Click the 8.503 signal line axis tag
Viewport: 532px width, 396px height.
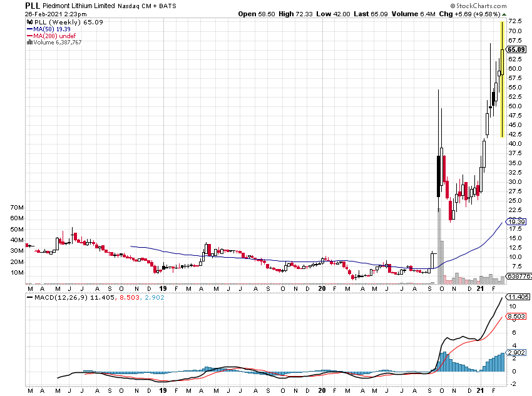pos(516,316)
